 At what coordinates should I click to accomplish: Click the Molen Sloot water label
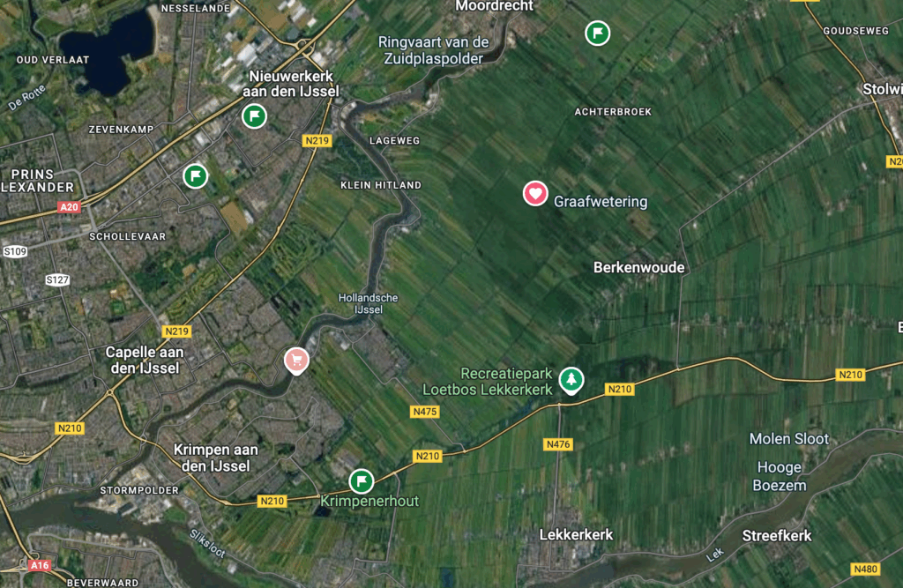pyautogui.click(x=789, y=439)
